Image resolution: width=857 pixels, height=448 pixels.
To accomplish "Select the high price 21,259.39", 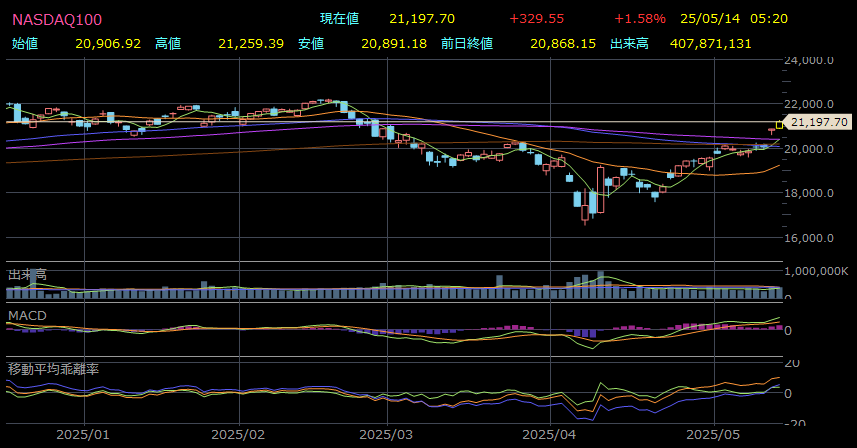I will [x=251, y=44].
